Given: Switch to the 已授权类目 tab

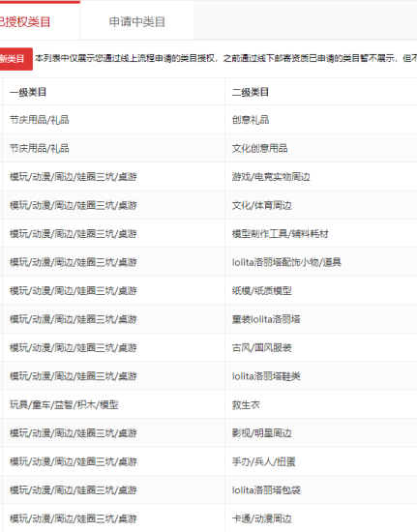Looking at the screenshot, I should 40,21.
